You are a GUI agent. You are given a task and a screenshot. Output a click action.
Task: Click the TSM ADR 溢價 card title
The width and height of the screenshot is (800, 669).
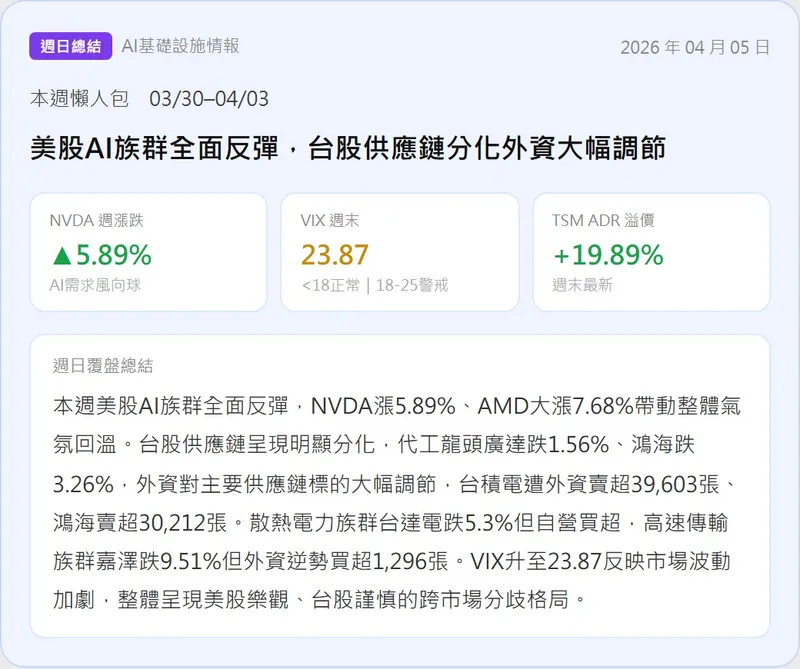[603, 220]
